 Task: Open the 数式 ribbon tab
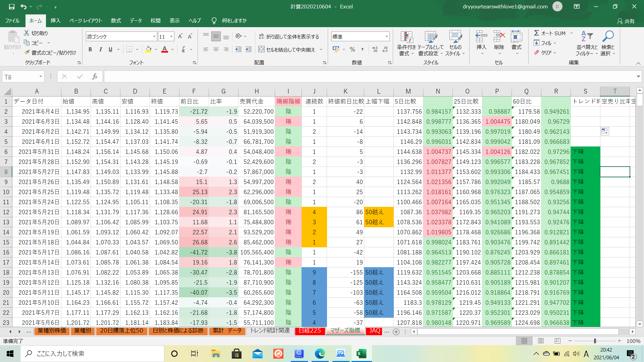click(116, 21)
